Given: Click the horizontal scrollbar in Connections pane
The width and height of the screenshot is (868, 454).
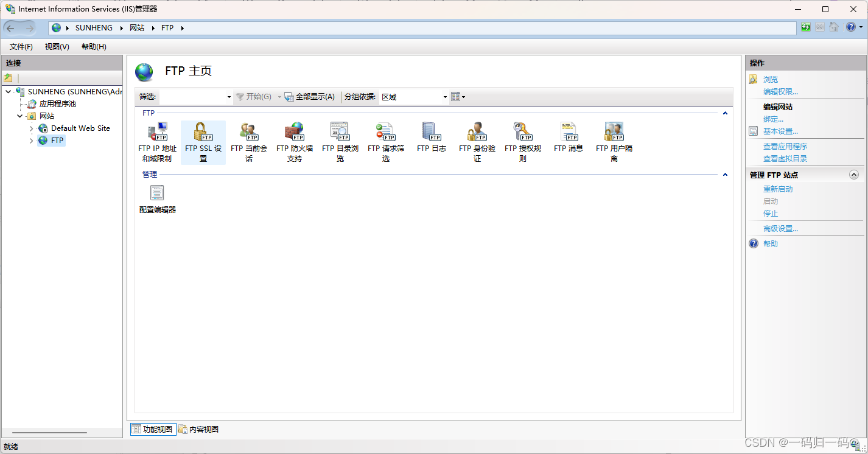Looking at the screenshot, I should (x=49, y=433).
